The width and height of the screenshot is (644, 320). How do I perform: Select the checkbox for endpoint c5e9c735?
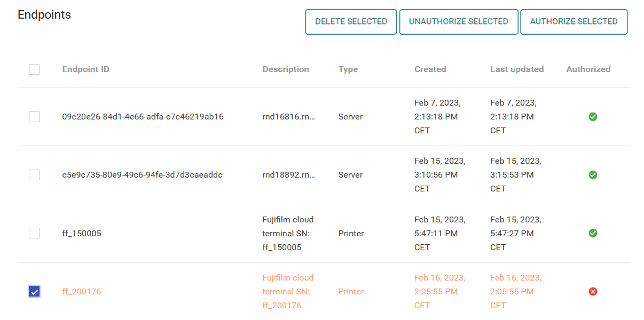tap(34, 175)
